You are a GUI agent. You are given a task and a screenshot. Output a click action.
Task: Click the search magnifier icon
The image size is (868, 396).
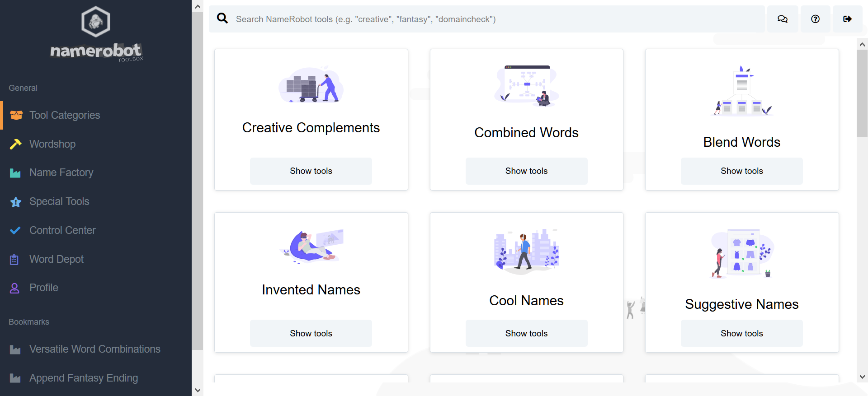222,18
